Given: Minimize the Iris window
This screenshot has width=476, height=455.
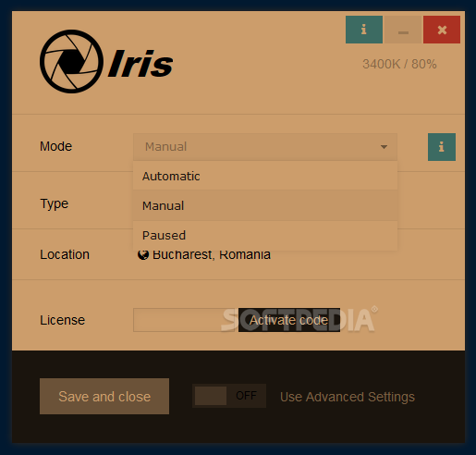Looking at the screenshot, I should 403,30.
